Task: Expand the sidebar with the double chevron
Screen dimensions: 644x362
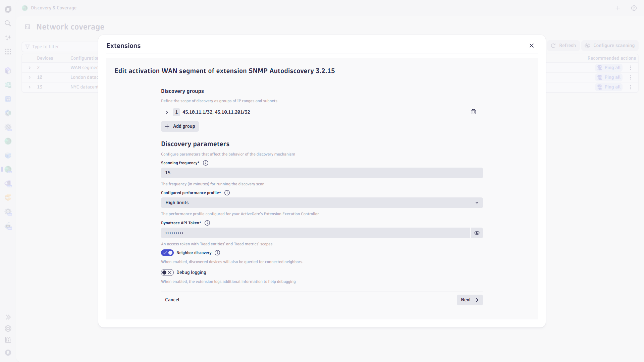Action: 8,317
